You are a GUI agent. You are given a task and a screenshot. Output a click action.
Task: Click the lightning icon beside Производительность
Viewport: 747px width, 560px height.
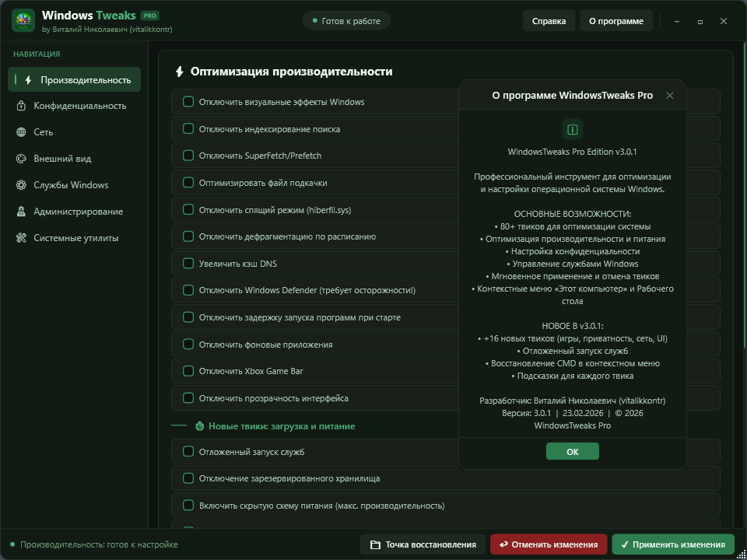[x=29, y=79]
